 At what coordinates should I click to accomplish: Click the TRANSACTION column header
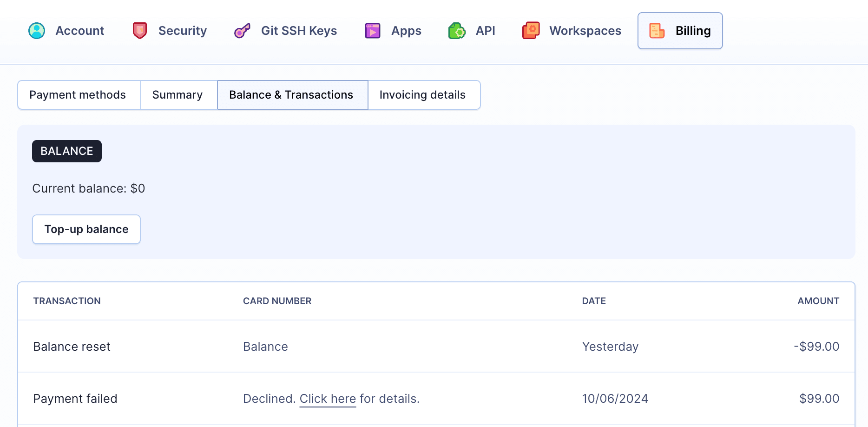tap(67, 301)
